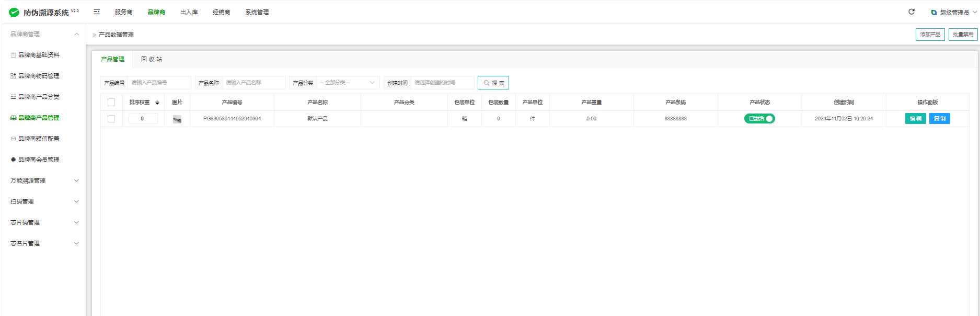This screenshot has width=980, height=316.
Task: Click the sidebar collapse menu icon
Action: pos(97,12)
